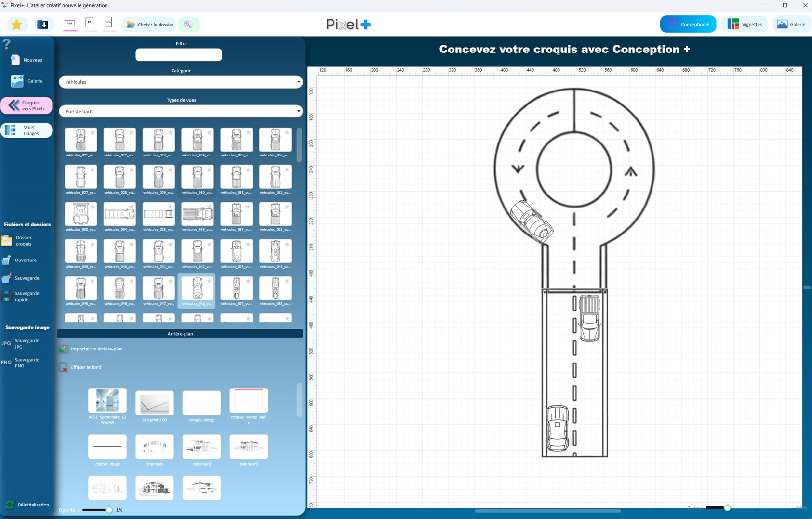Viewport: 812px width, 519px height.
Task: Switch to the Vignettes tab
Action: 745,24
